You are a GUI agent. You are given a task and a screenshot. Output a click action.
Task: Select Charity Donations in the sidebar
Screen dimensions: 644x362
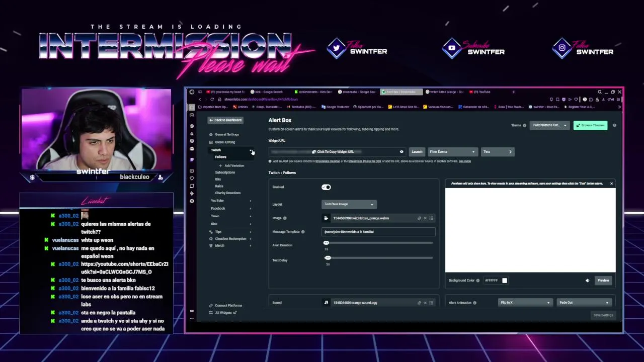[228, 193]
